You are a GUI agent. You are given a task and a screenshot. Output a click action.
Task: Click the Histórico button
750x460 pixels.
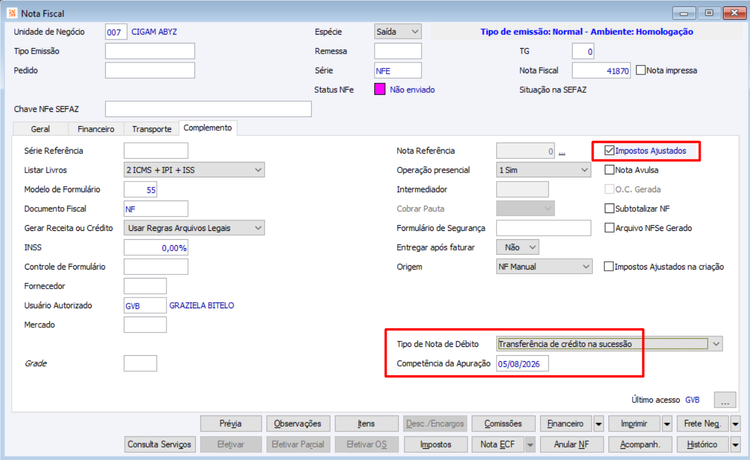click(702, 444)
